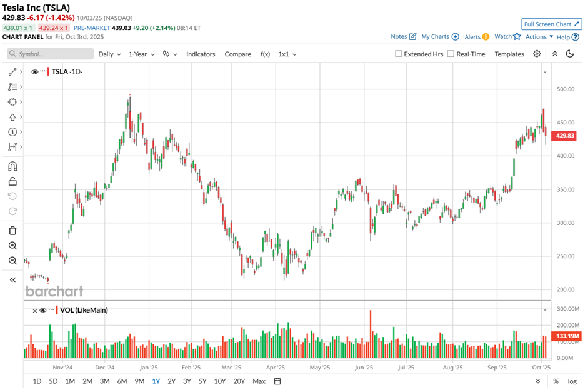Select the arrow marker tool
585x392 pixels.
click(x=12, y=117)
